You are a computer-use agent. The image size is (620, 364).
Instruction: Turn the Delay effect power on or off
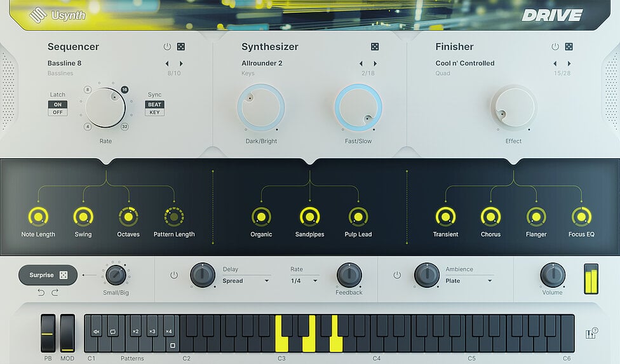pos(174,275)
